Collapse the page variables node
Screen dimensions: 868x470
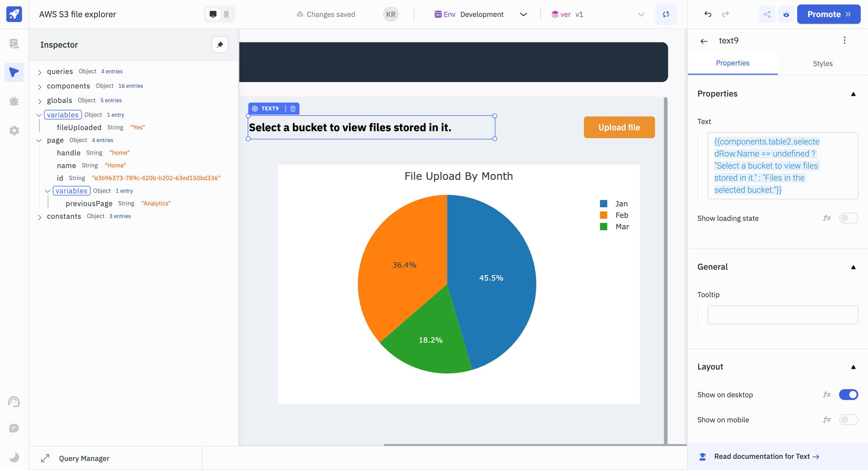tap(48, 191)
